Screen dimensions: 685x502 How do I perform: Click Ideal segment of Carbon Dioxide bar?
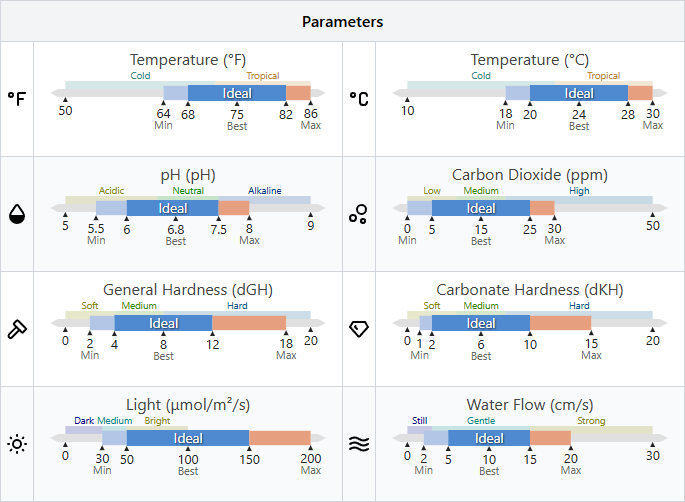pyautogui.click(x=481, y=208)
